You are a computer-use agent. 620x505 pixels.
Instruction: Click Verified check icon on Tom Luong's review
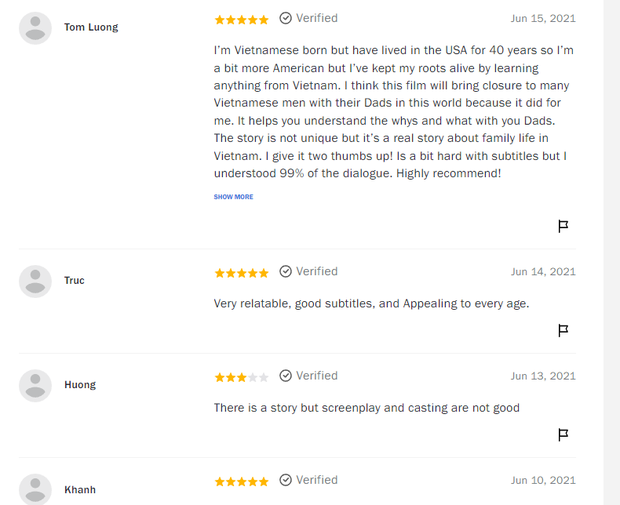pos(286,18)
